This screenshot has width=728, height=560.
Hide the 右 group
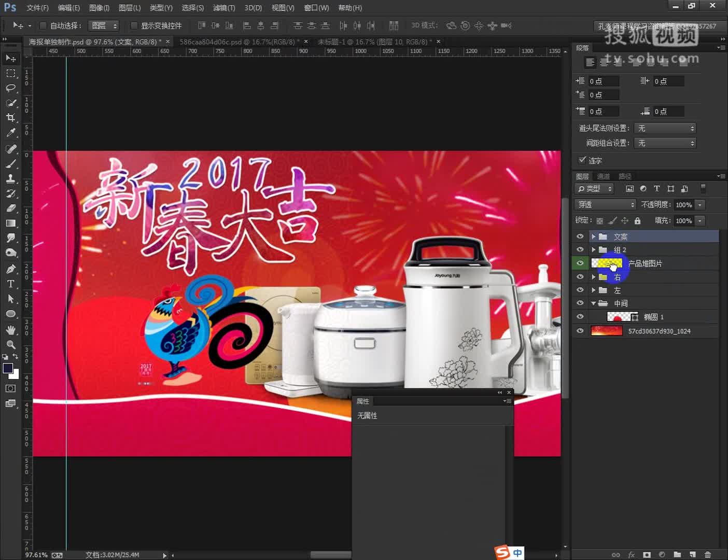[580, 277]
